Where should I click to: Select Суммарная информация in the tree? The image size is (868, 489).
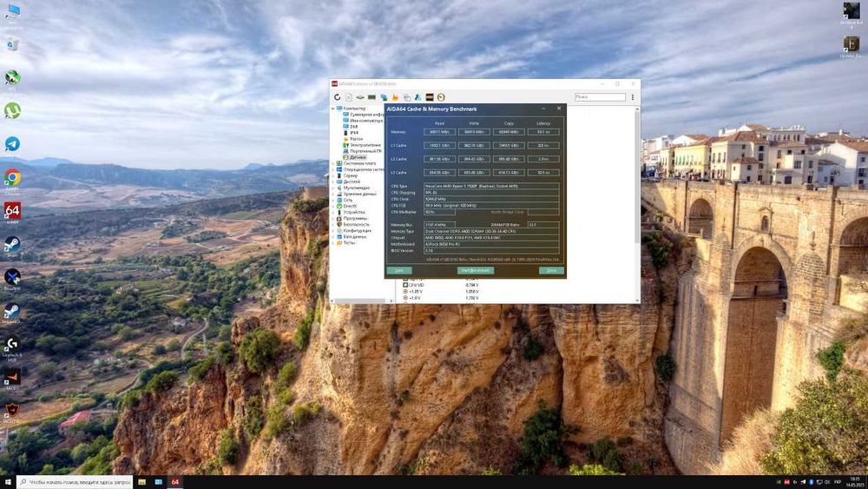click(363, 114)
